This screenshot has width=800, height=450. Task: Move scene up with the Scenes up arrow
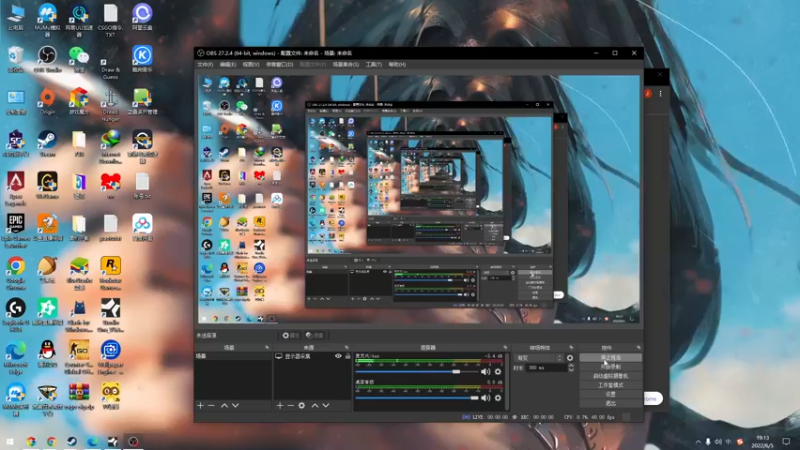point(224,406)
